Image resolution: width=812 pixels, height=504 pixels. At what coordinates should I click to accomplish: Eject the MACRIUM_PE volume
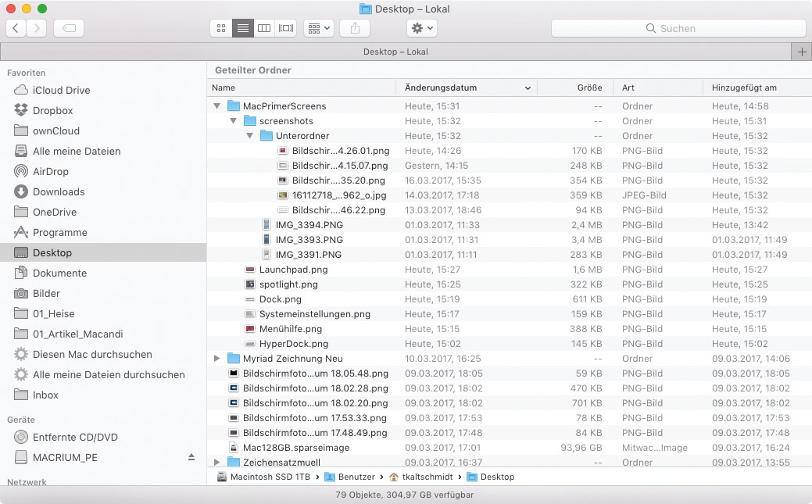(191, 457)
